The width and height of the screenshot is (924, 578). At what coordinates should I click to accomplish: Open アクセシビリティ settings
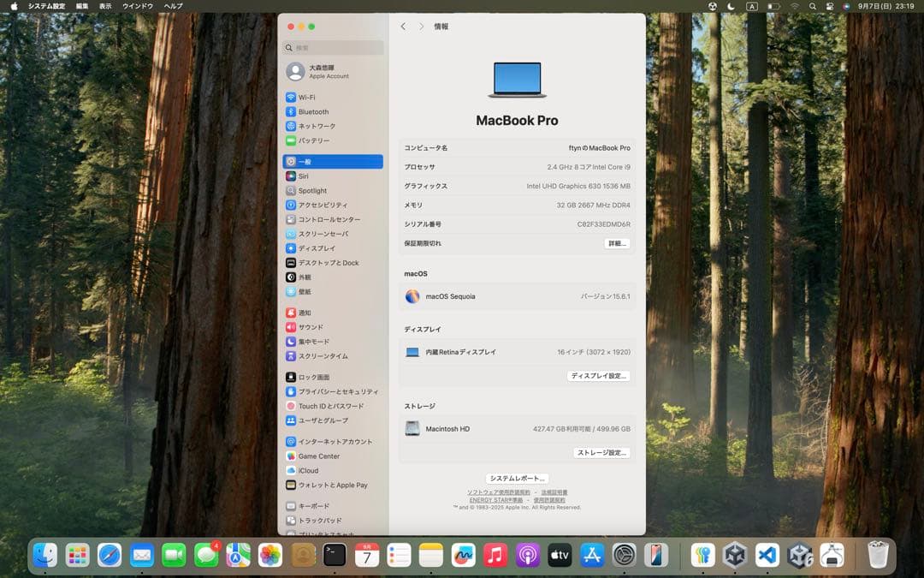point(324,204)
